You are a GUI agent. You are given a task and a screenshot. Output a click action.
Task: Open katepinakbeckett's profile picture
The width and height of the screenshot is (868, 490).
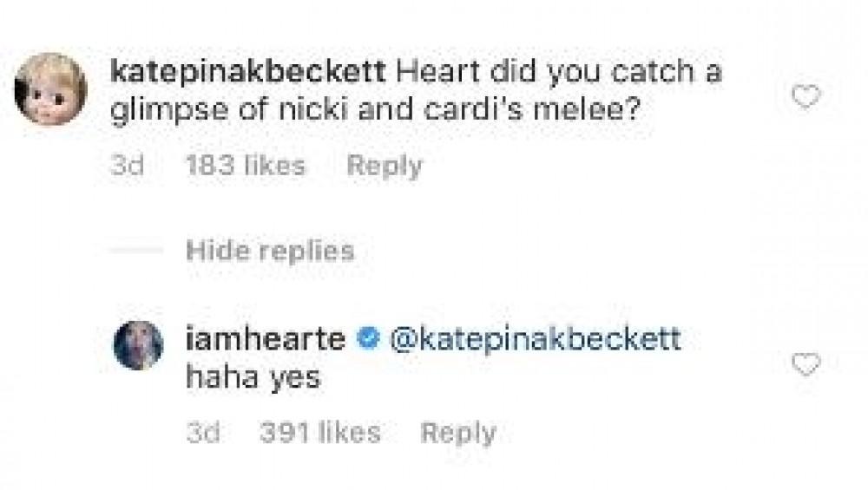[x=52, y=89]
